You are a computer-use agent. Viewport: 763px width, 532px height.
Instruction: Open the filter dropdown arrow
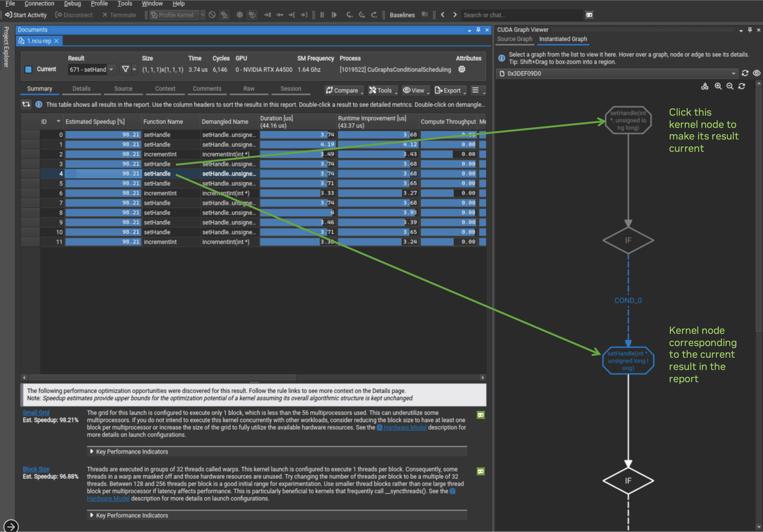(134, 69)
